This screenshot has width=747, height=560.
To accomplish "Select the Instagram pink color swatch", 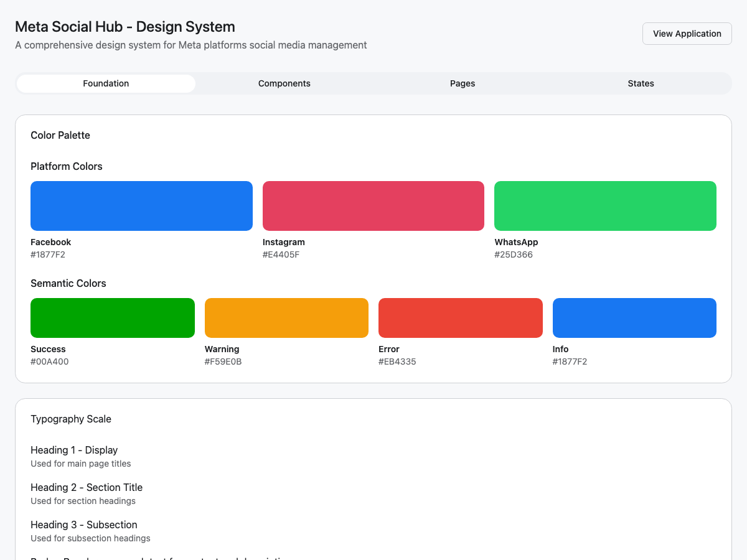I will [374, 206].
